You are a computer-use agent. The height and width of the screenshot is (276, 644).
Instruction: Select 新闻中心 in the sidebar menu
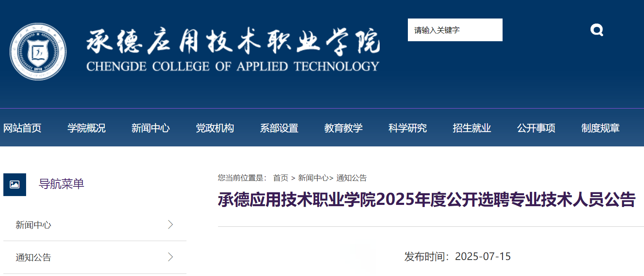33,225
